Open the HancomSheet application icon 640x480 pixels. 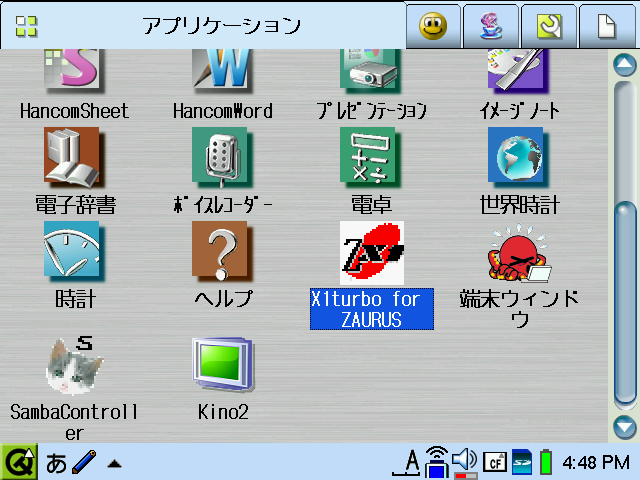74,69
